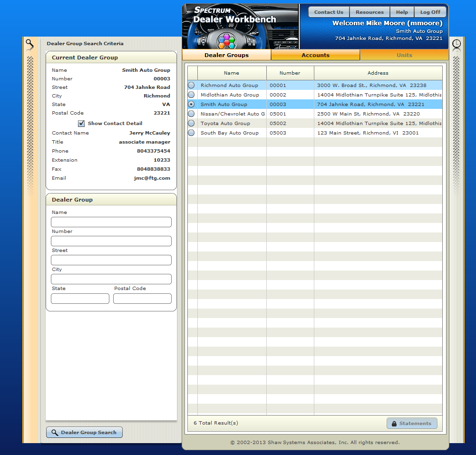Click the Smith Auto Group name cell
The height and width of the screenshot is (455, 476).
click(x=232, y=104)
